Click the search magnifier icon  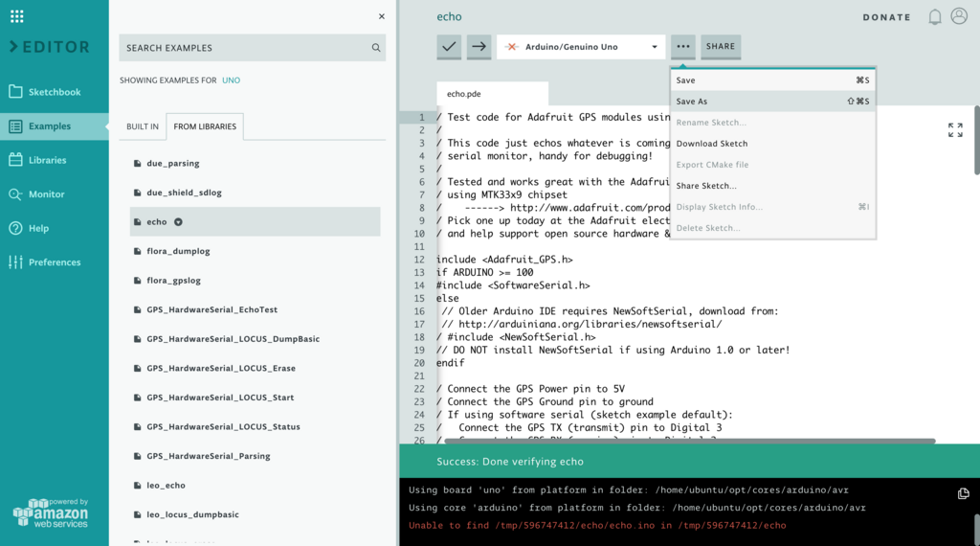pos(375,48)
